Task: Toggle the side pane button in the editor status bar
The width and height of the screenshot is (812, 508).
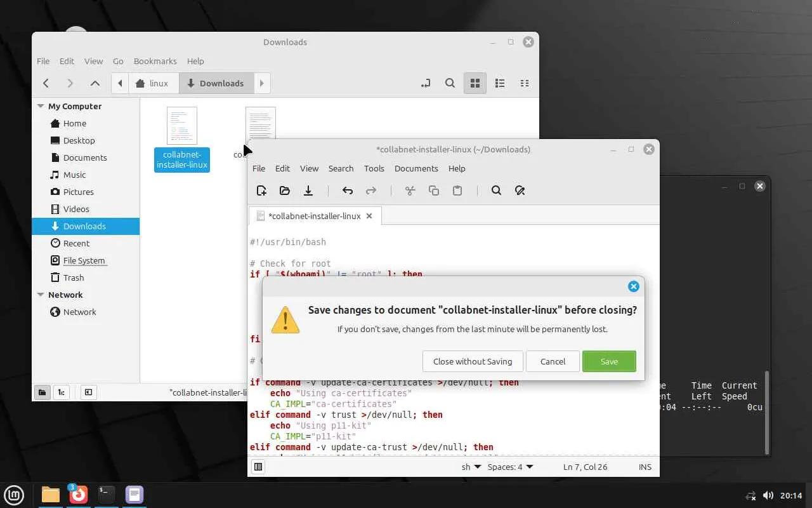Action: (x=258, y=467)
